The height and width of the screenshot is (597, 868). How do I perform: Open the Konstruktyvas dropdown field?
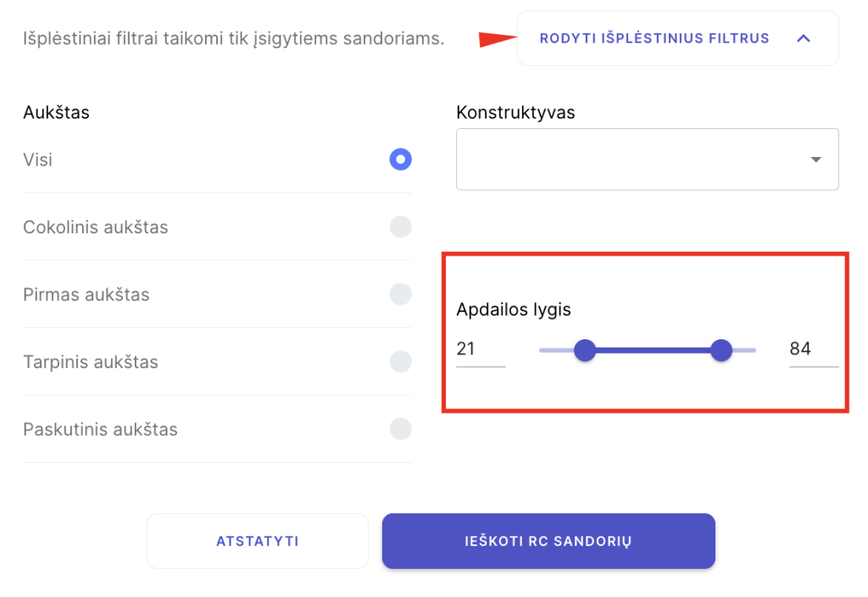pos(627,159)
